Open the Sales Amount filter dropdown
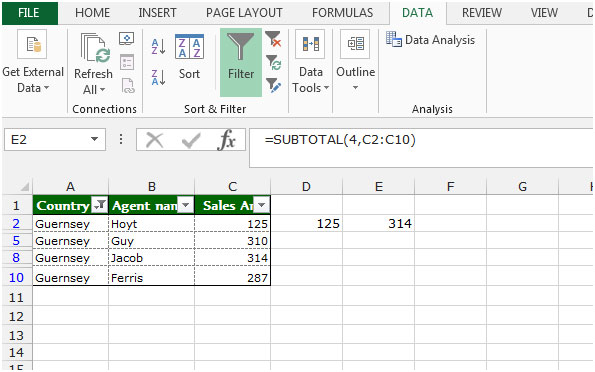Image resolution: width=595 pixels, height=372 pixels. [261, 205]
